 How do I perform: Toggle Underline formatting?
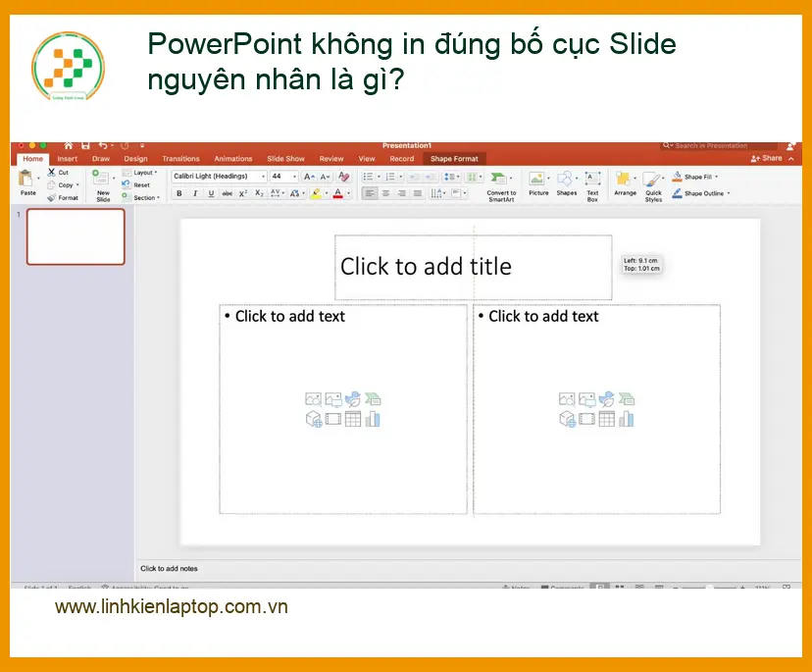tap(211, 193)
